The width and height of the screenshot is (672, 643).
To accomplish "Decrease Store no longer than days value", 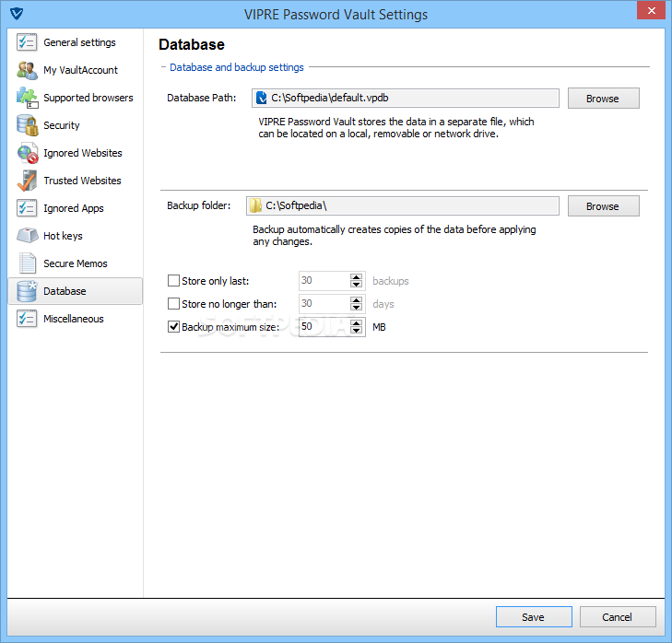I will 356,308.
